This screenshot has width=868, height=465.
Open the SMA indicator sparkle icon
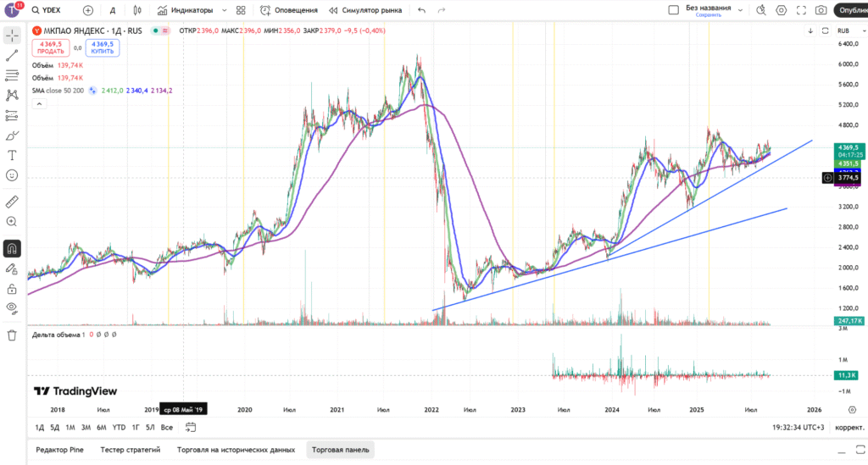(x=92, y=91)
